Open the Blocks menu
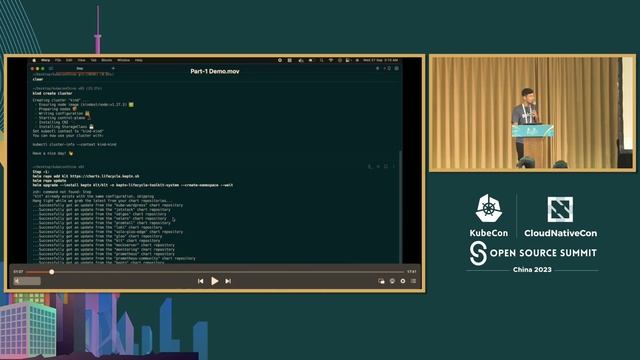The width and height of the screenshot is (640, 360). pos(107,60)
